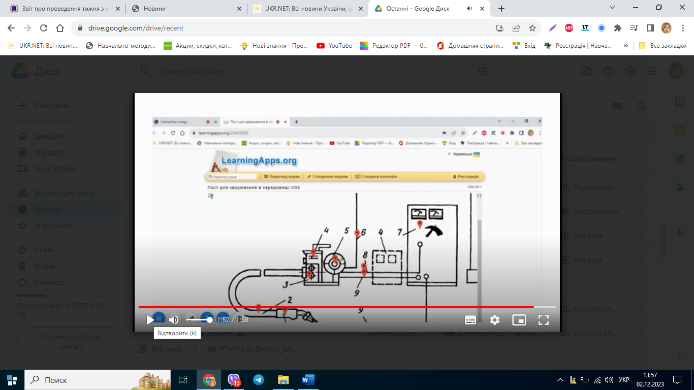Open the Chrome profile avatar

pos(666,28)
